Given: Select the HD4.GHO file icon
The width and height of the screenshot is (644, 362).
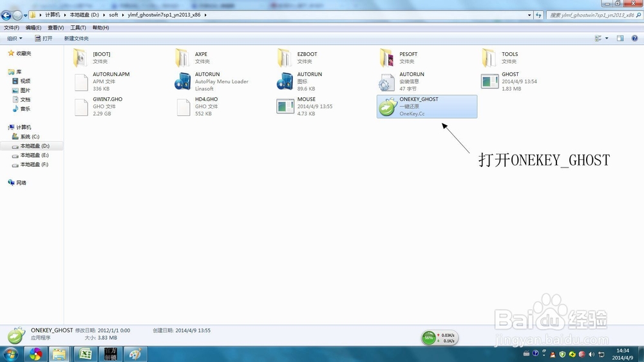Looking at the screenshot, I should (183, 107).
